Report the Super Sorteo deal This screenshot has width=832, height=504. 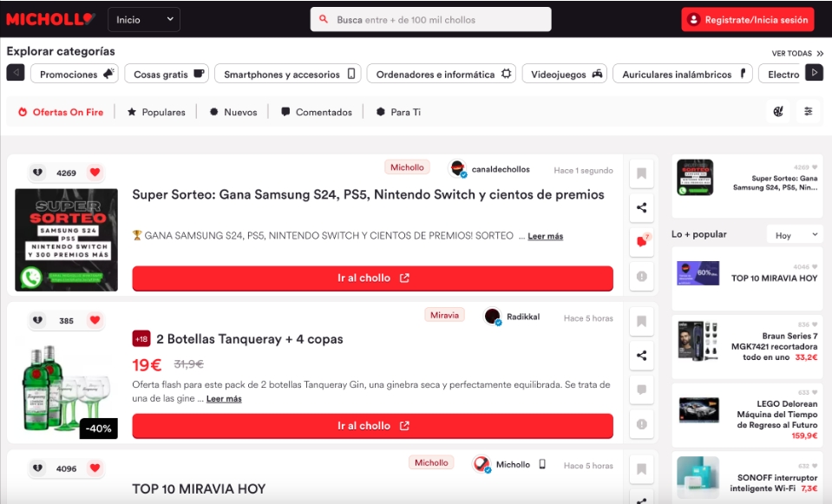tap(641, 277)
